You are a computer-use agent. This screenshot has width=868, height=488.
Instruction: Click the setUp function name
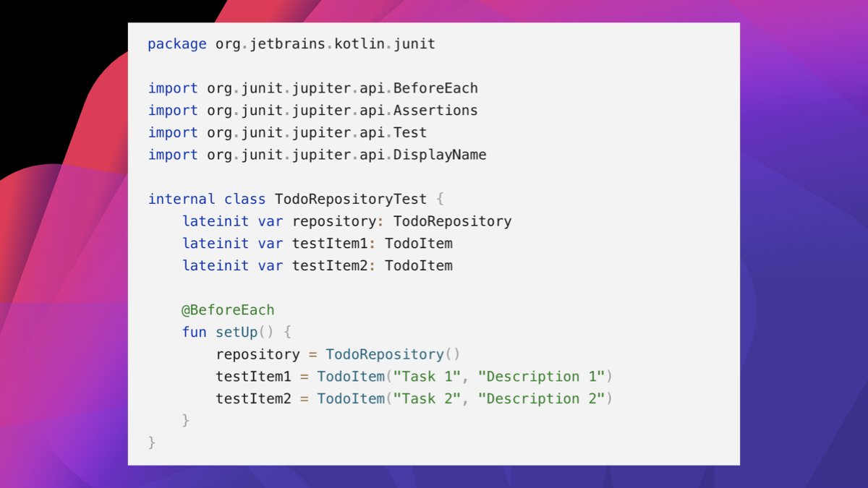click(x=237, y=332)
